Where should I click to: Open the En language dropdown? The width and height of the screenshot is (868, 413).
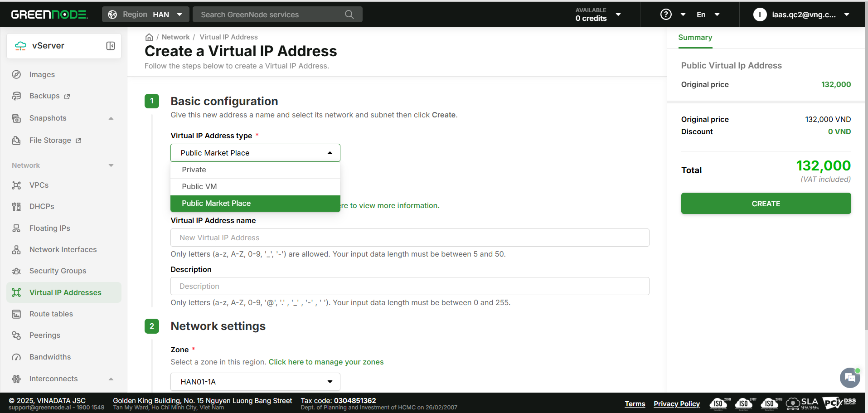[x=708, y=15]
